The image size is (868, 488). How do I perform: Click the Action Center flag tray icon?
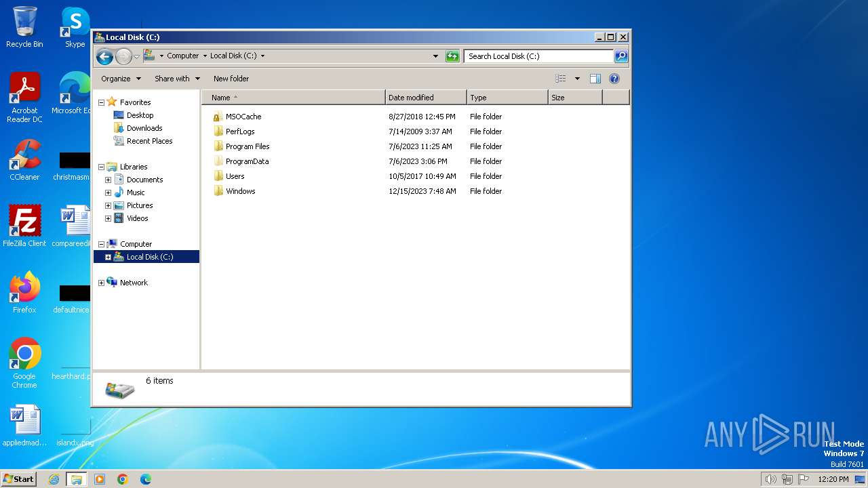pyautogui.click(x=804, y=479)
